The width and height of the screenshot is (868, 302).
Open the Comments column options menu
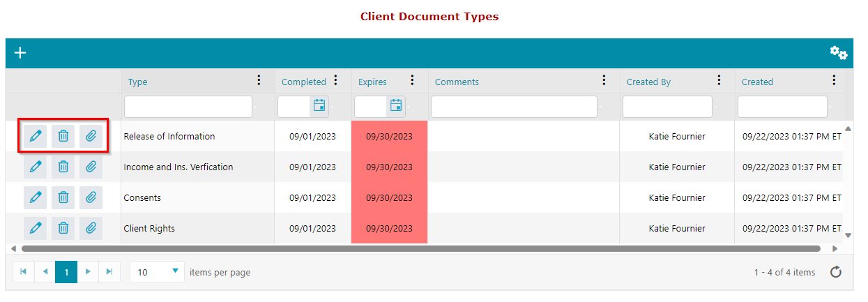(604, 81)
